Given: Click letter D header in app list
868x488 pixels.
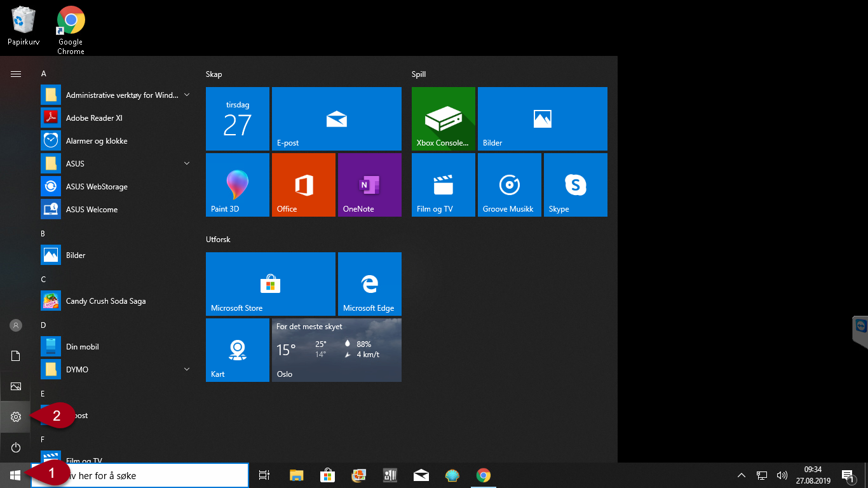Looking at the screenshot, I should click(x=43, y=325).
